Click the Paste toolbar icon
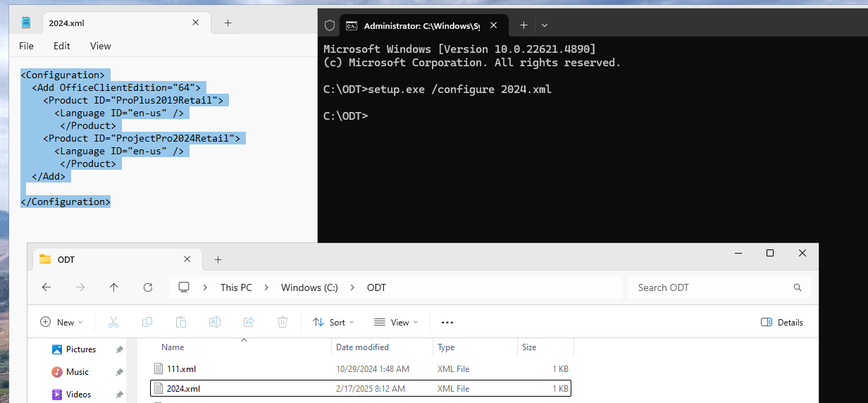Viewport: 868px width, 403px height. pyautogui.click(x=181, y=322)
